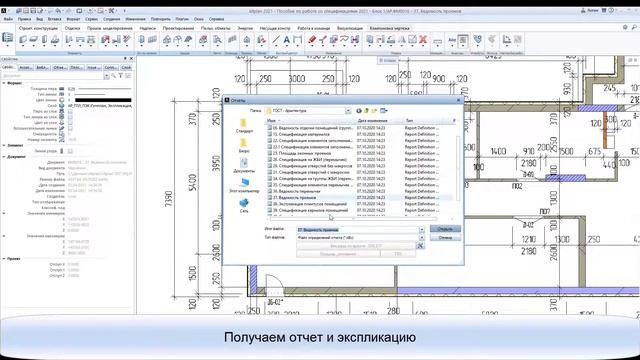
Task: Click the Имя файла input field
Action: [x=358, y=230]
